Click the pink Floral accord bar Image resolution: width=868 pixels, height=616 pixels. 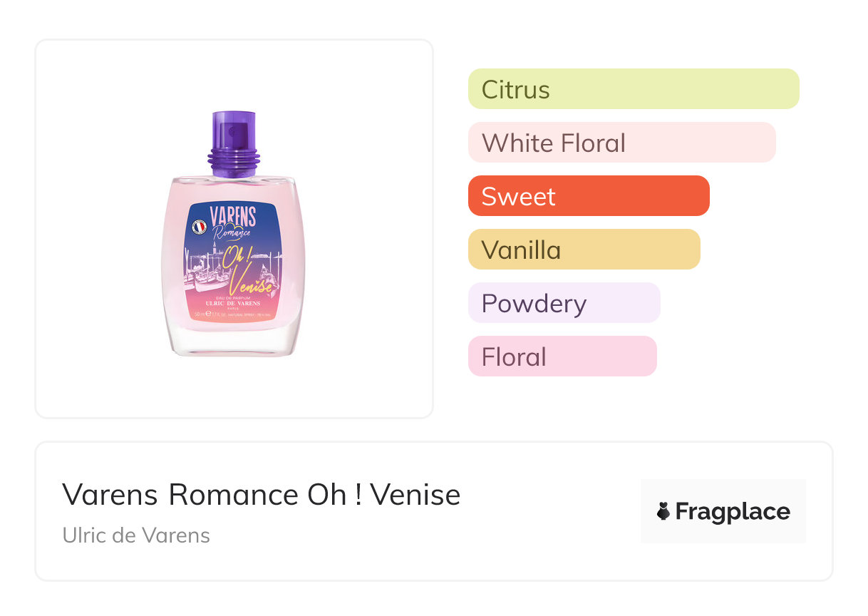tap(562, 356)
